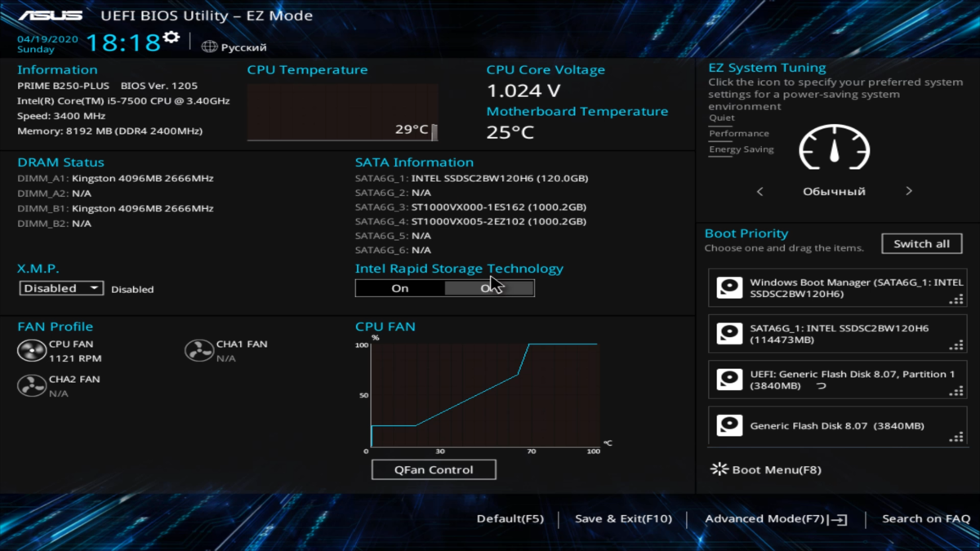Open QFan Control
The height and width of the screenshot is (551, 980).
click(x=434, y=469)
